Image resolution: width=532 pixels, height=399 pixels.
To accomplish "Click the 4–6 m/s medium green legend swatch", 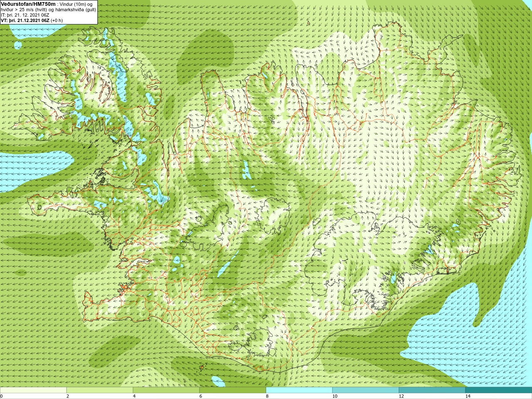I will (x=166, y=390).
